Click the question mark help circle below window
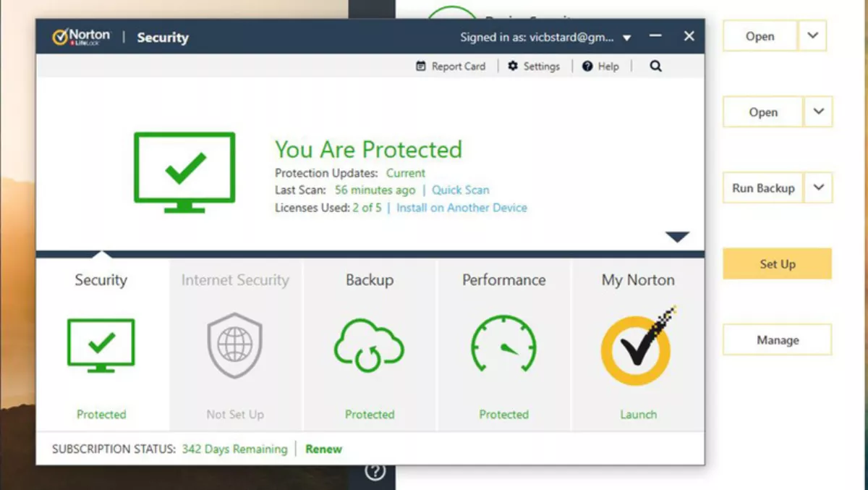868x490 pixels. point(375,472)
